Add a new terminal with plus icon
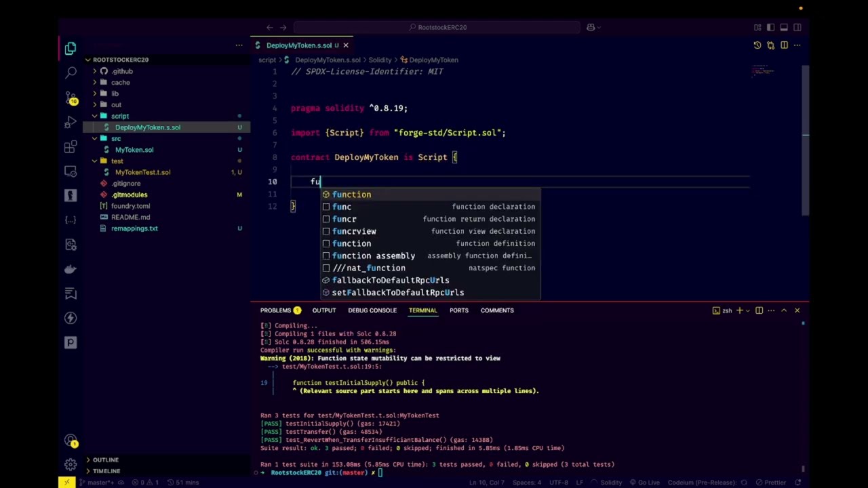 click(x=740, y=310)
